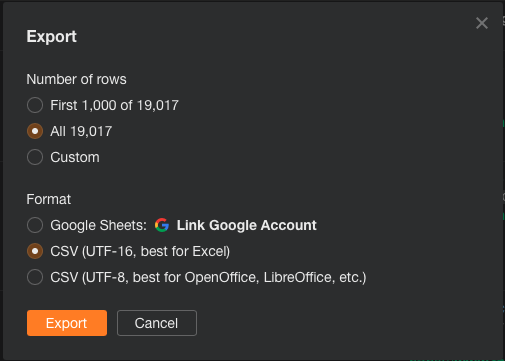This screenshot has height=361, width=505.
Task: Click the Export dialog title
Action: (52, 36)
